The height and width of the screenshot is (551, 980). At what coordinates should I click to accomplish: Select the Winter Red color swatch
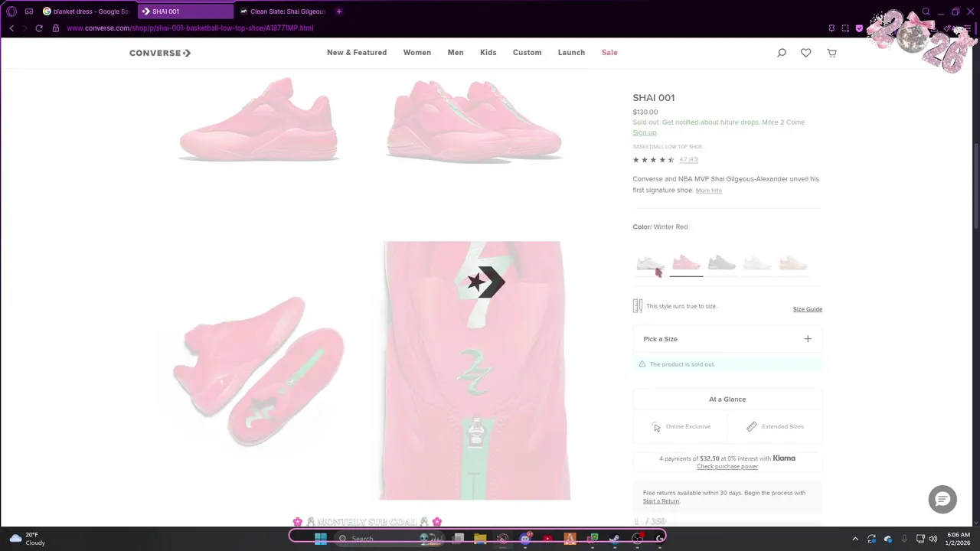686,264
